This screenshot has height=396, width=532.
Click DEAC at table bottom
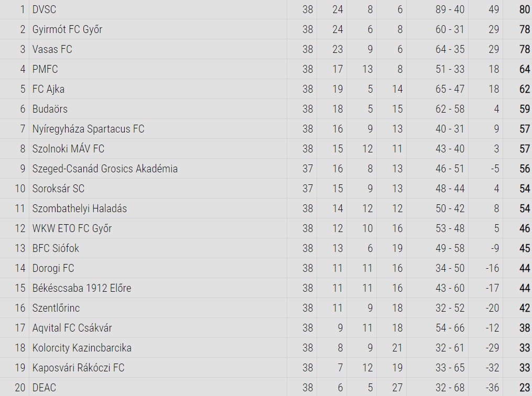tap(44, 388)
